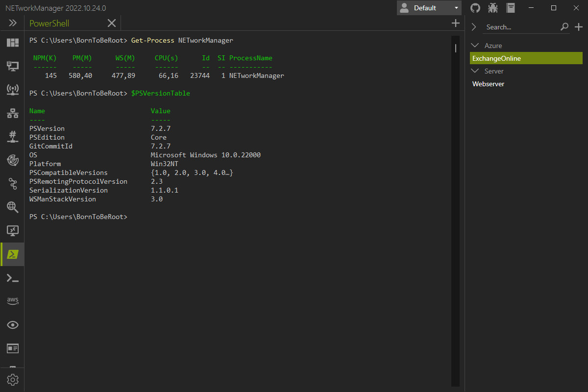Screen dimensions: 588x392
Task: Open the documentation book icon
Action: point(511,8)
